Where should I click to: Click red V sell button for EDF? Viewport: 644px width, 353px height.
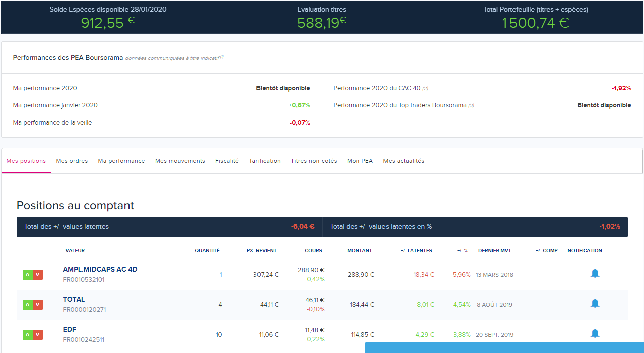38,335
